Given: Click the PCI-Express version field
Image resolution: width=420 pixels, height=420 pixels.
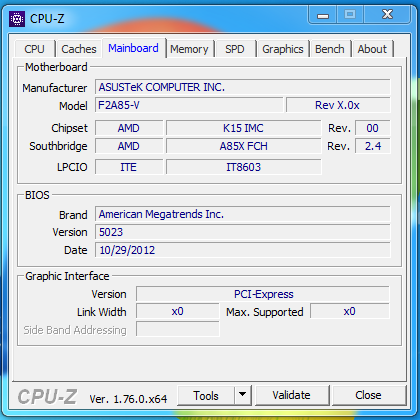Looking at the screenshot, I should [263, 294].
